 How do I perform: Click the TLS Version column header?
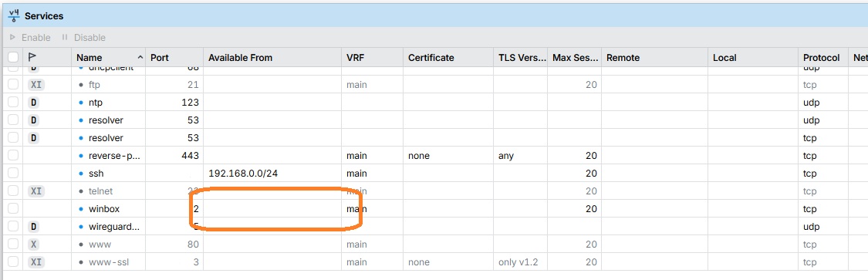click(x=520, y=58)
